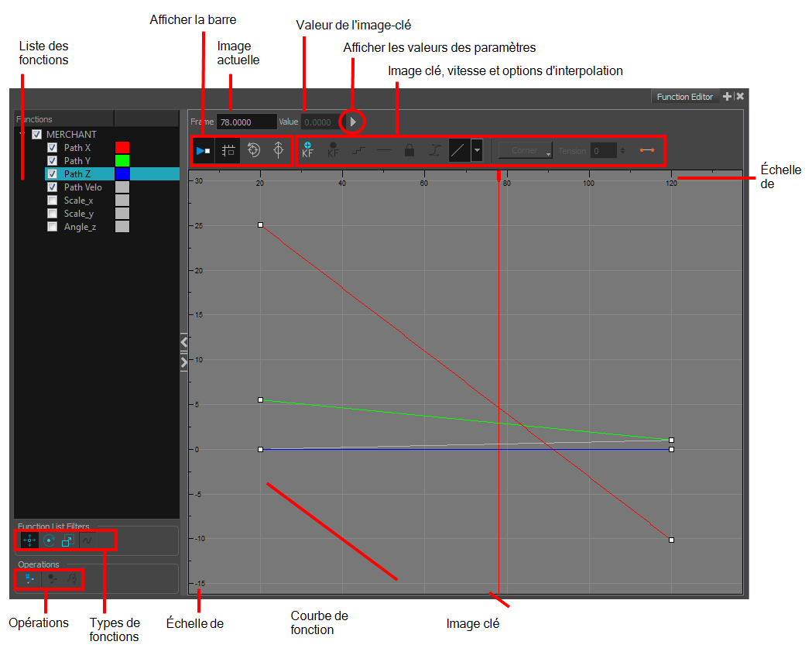Show parameter values with the arrow button

click(353, 122)
